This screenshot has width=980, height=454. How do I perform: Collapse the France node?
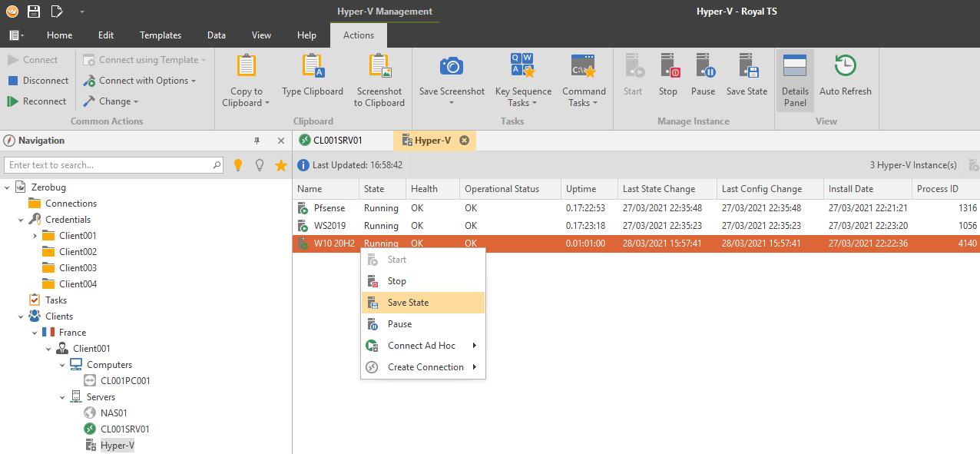[x=35, y=333]
